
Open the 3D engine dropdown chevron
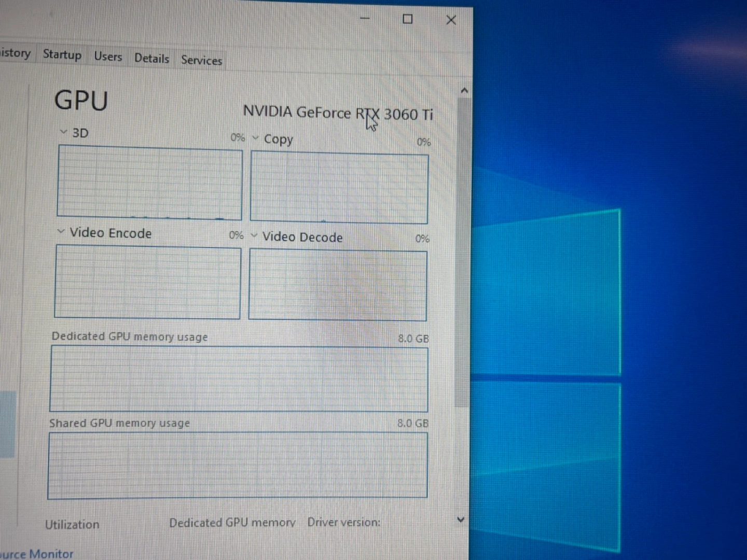click(63, 132)
